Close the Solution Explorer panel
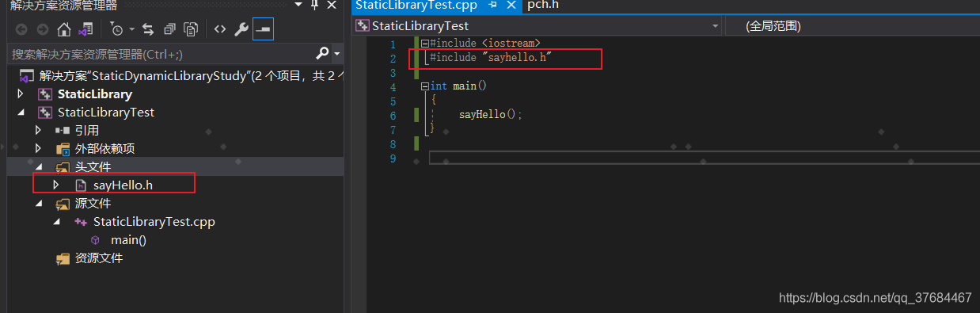Screen dimensions: 980x313 (332, 5)
